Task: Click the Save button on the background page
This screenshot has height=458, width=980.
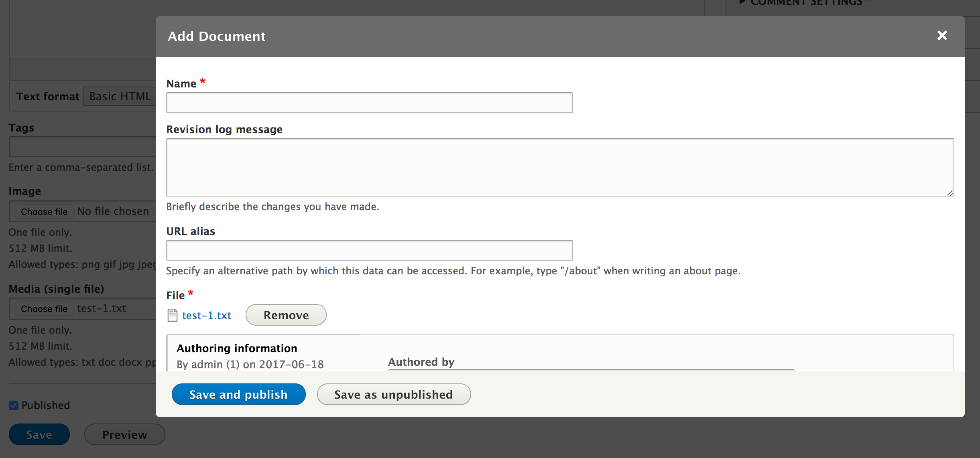Action: [39, 434]
